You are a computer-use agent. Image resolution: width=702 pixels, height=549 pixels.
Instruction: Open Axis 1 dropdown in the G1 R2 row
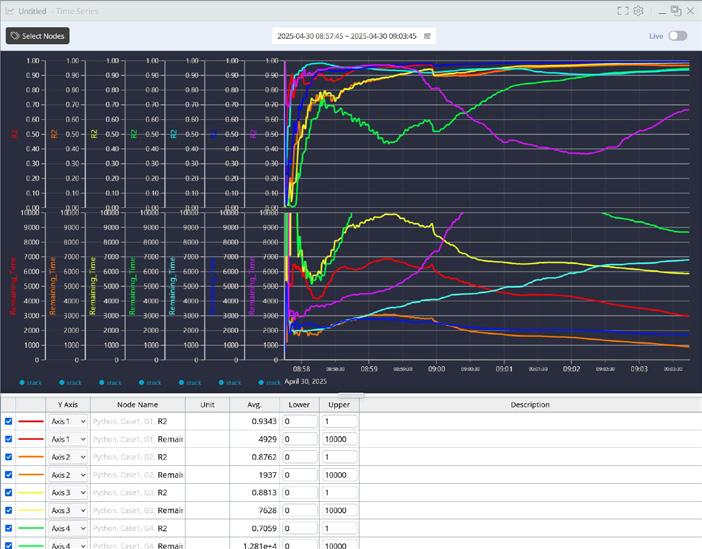(68, 421)
